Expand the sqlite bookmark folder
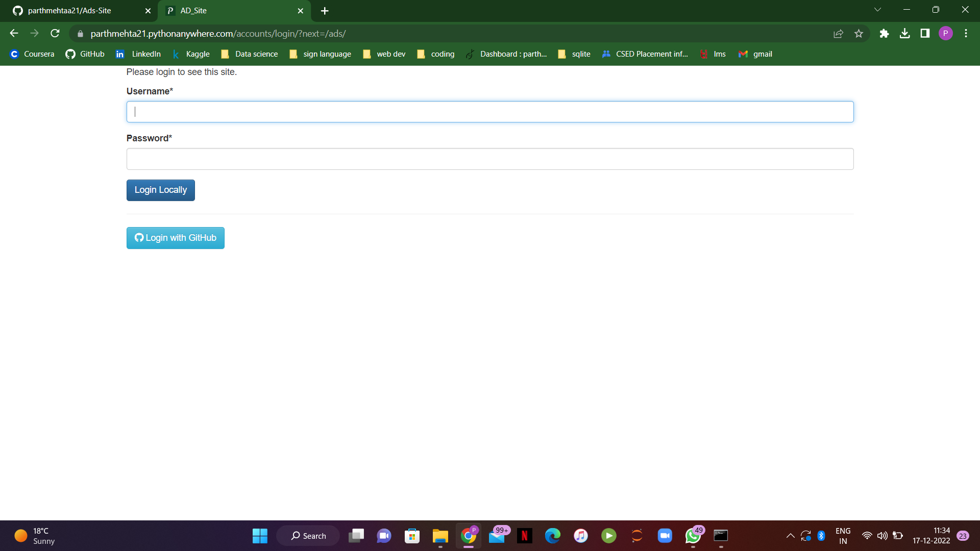The height and width of the screenshot is (551, 980). 575,54
